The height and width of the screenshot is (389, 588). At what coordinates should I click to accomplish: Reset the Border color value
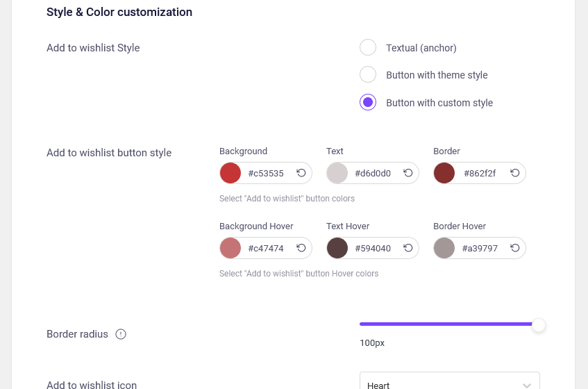[515, 173]
